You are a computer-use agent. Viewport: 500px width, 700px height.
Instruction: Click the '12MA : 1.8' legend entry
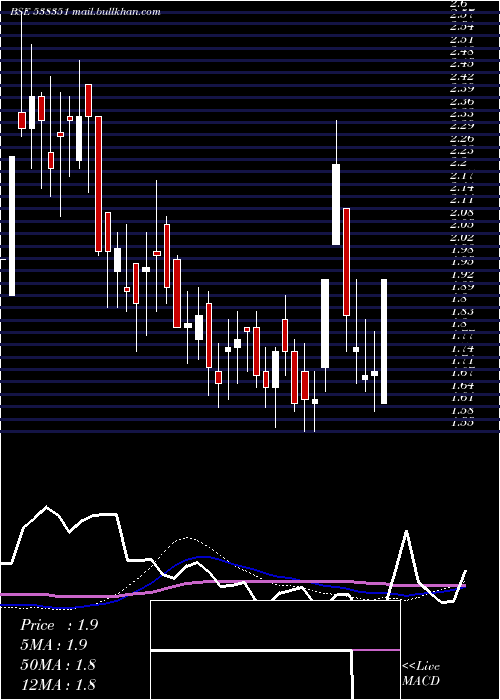pos(58,684)
